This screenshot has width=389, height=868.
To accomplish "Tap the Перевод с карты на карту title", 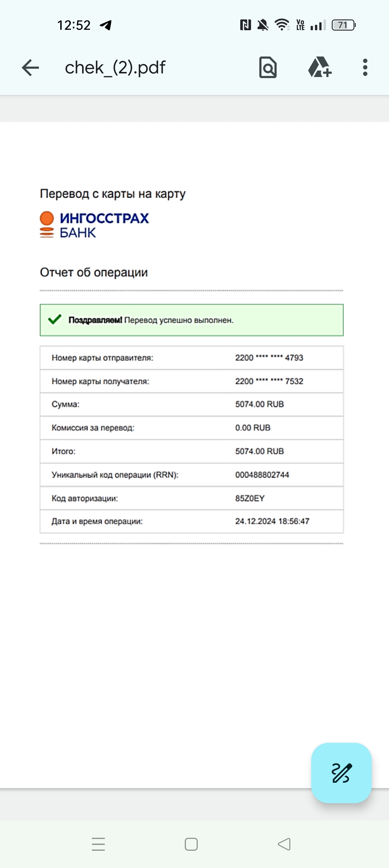I will (112, 194).
